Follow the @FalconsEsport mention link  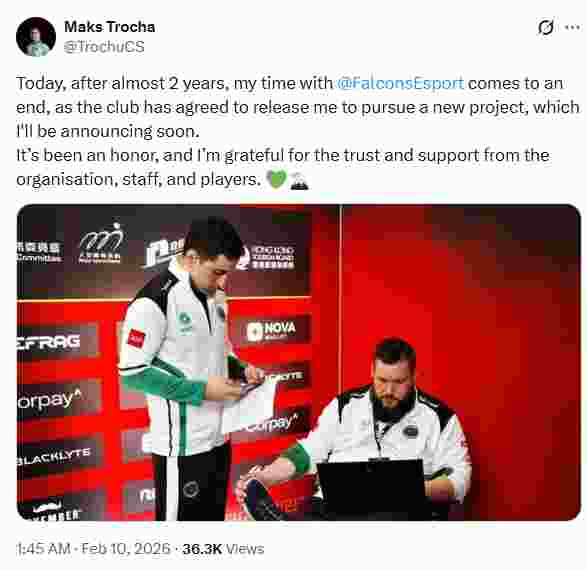click(400, 83)
